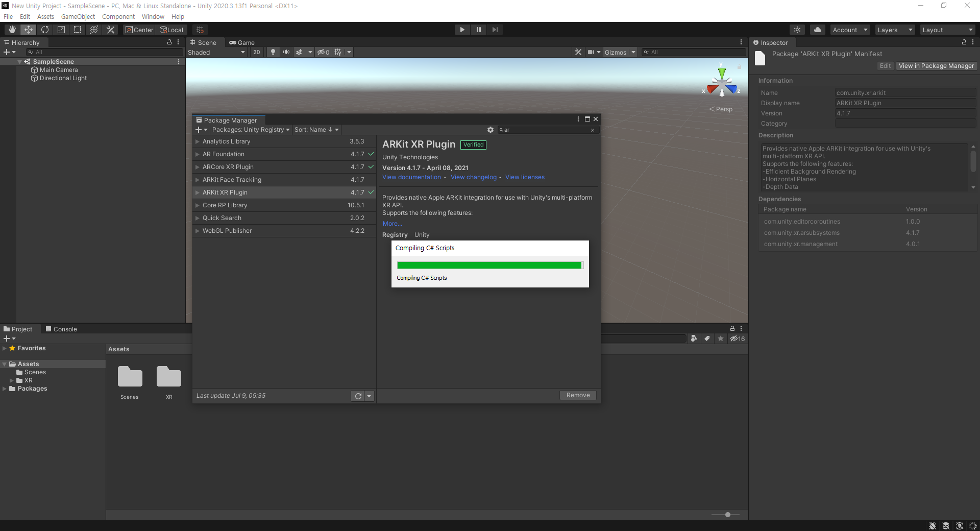Click View licenses link
The height and width of the screenshot is (531, 980).
click(x=525, y=177)
